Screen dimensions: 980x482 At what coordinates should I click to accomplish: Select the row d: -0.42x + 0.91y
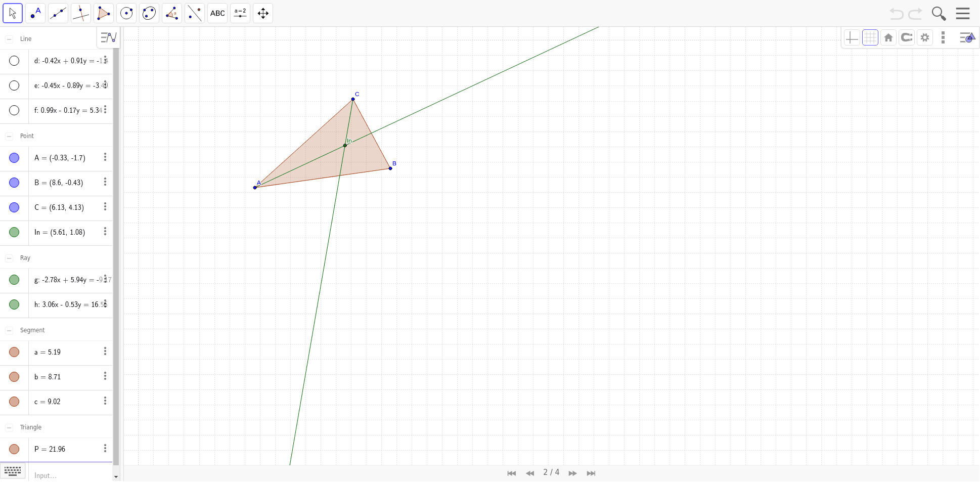pos(56,61)
